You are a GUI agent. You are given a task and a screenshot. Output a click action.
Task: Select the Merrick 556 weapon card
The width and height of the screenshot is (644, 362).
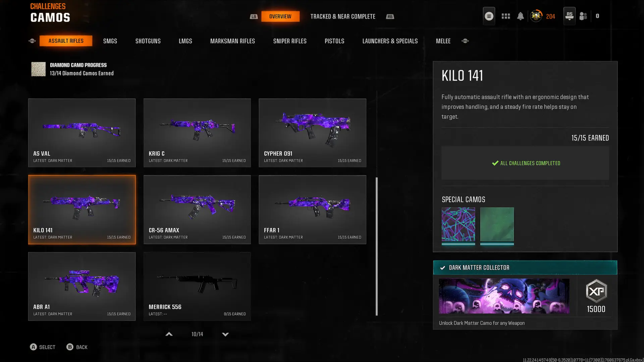pyautogui.click(x=197, y=286)
